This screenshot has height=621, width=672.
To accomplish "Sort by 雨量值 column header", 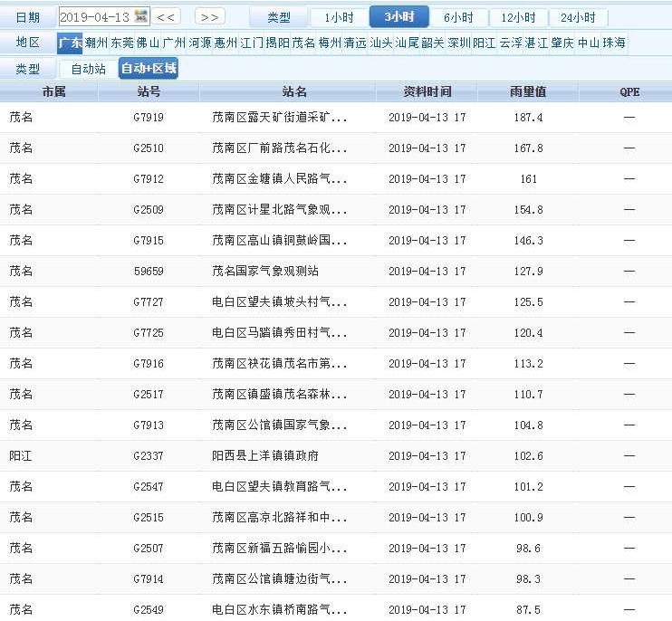I will [x=528, y=92].
